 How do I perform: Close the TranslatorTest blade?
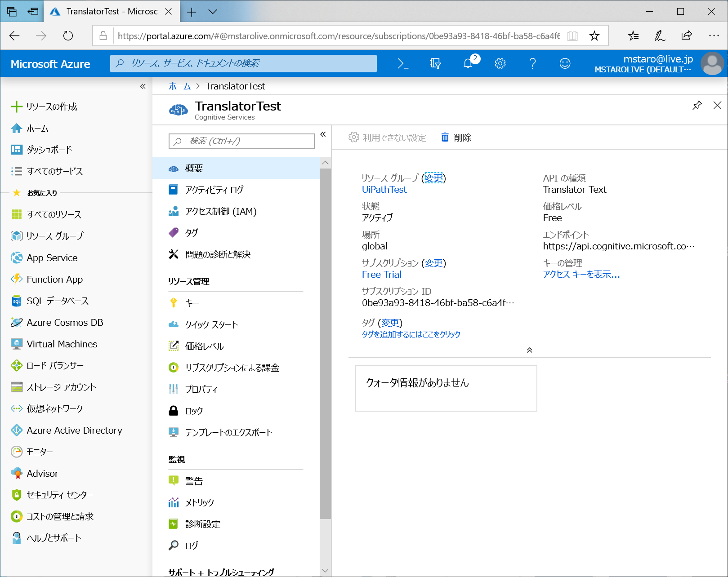717,105
